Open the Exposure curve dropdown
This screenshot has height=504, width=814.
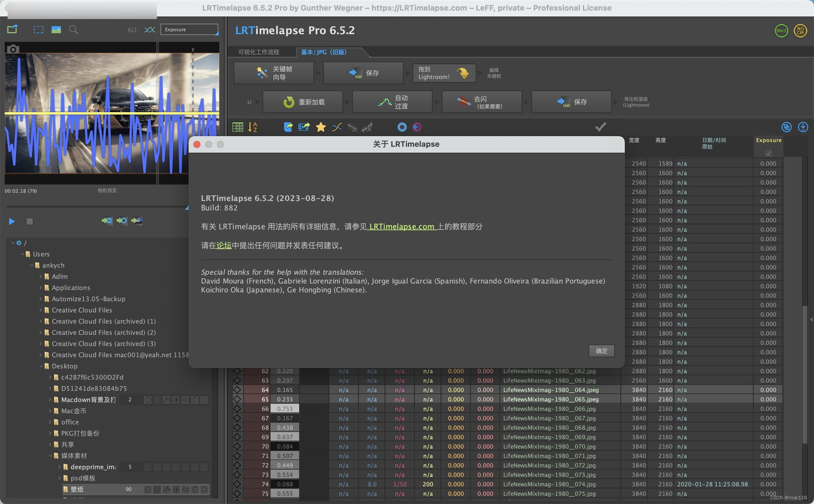[x=189, y=29]
